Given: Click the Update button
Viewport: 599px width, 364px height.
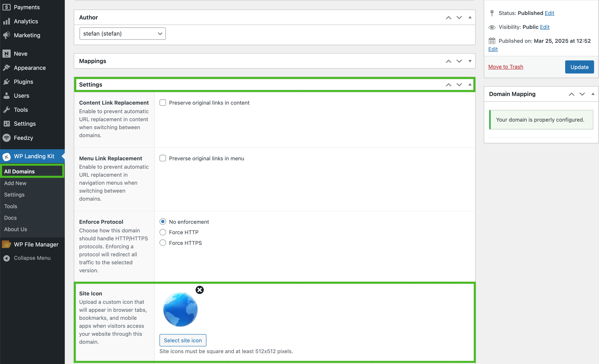Looking at the screenshot, I should 579,67.
